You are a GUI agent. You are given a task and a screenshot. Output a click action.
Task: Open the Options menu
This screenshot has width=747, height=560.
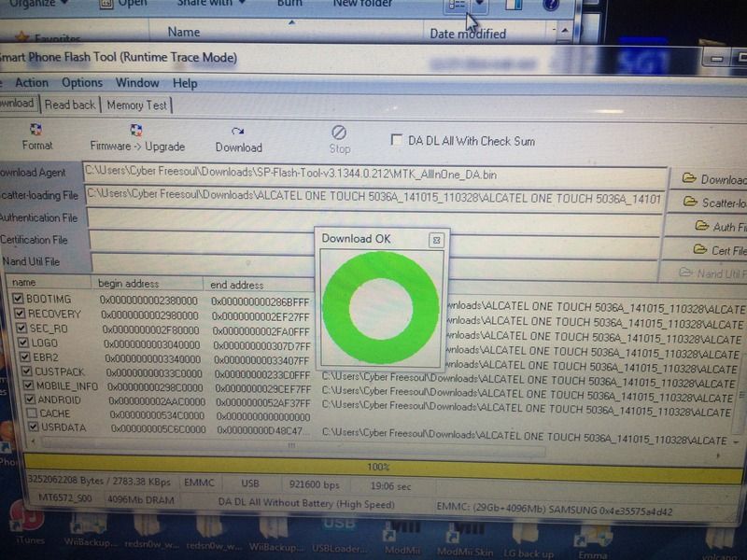point(82,82)
